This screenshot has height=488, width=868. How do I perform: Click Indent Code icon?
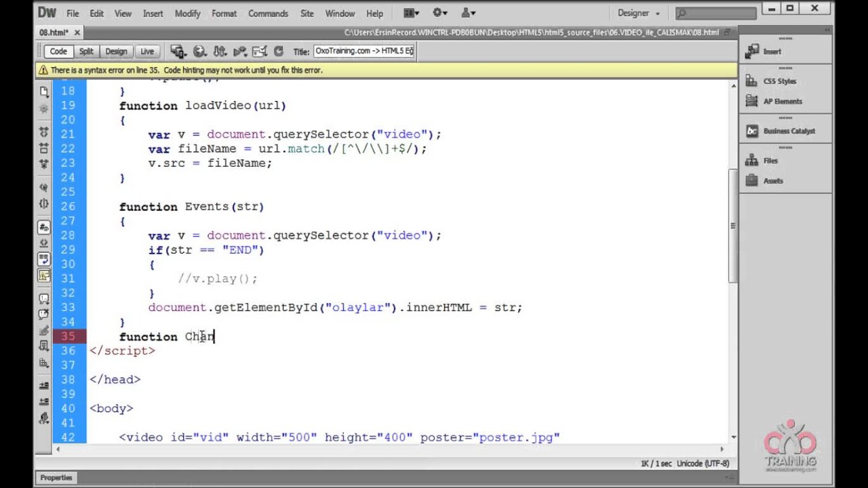point(44,386)
